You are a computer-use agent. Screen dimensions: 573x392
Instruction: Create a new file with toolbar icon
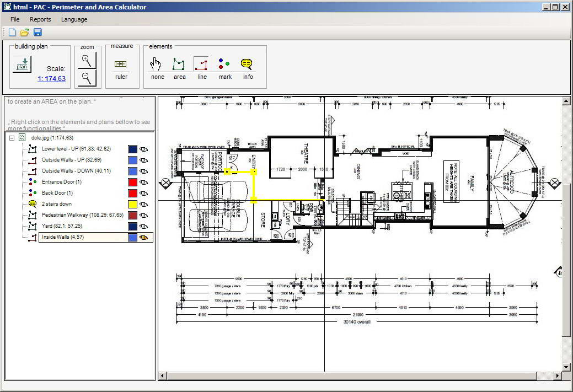coord(13,32)
